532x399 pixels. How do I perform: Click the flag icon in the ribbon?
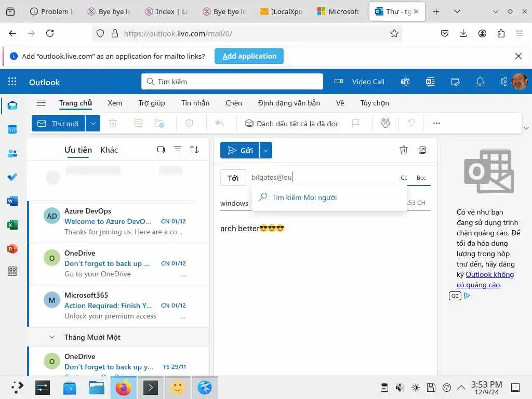click(x=355, y=123)
